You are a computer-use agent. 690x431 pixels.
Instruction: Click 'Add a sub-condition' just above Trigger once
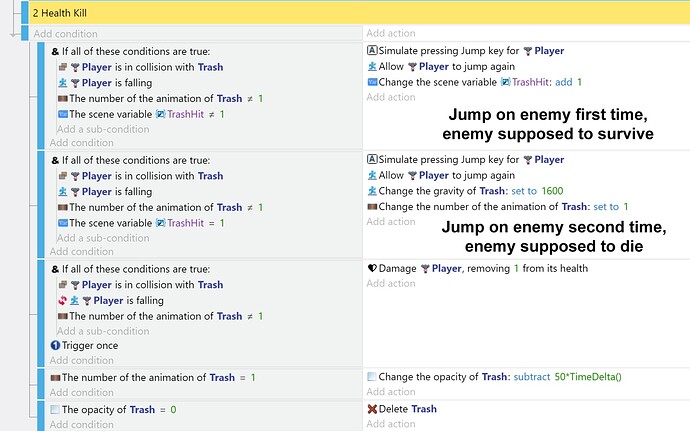tap(103, 331)
